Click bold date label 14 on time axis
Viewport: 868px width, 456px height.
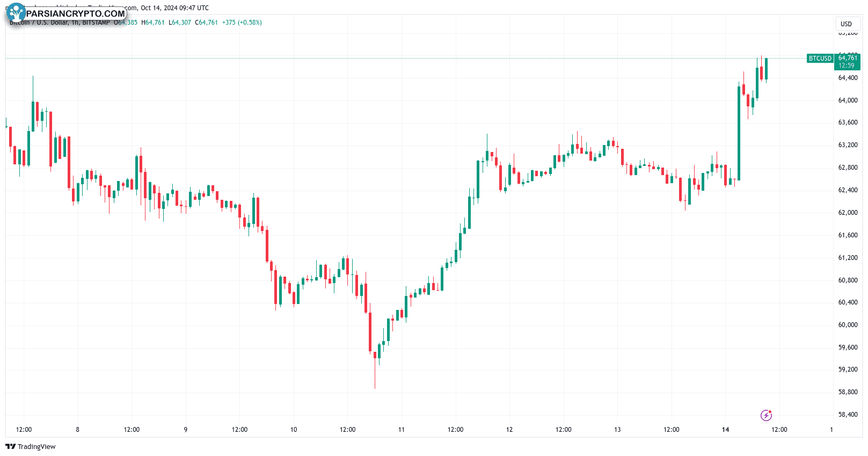click(725, 430)
